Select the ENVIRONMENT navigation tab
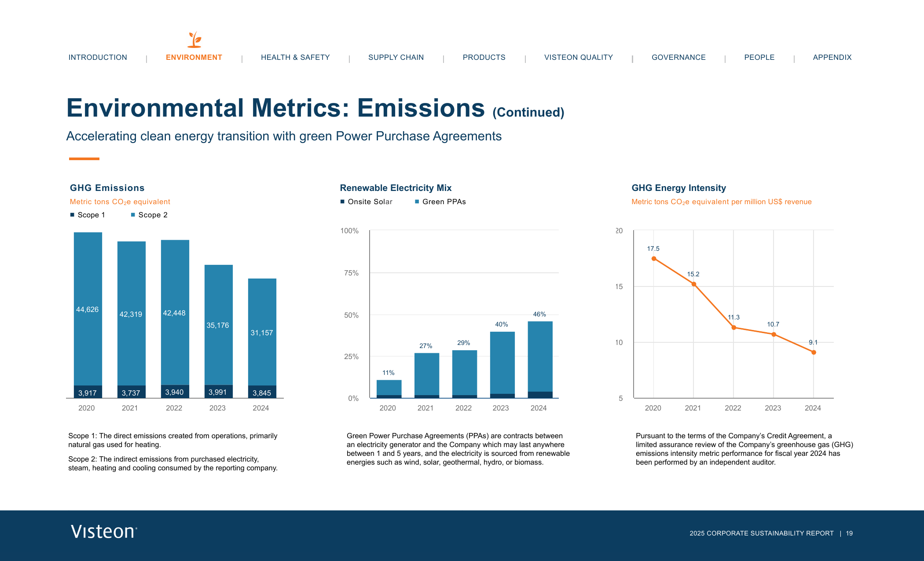Screen dimensions: 924x561 click(x=194, y=57)
